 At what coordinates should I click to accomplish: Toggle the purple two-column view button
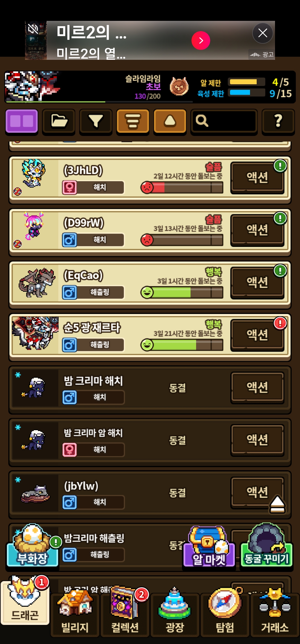pos(22,122)
